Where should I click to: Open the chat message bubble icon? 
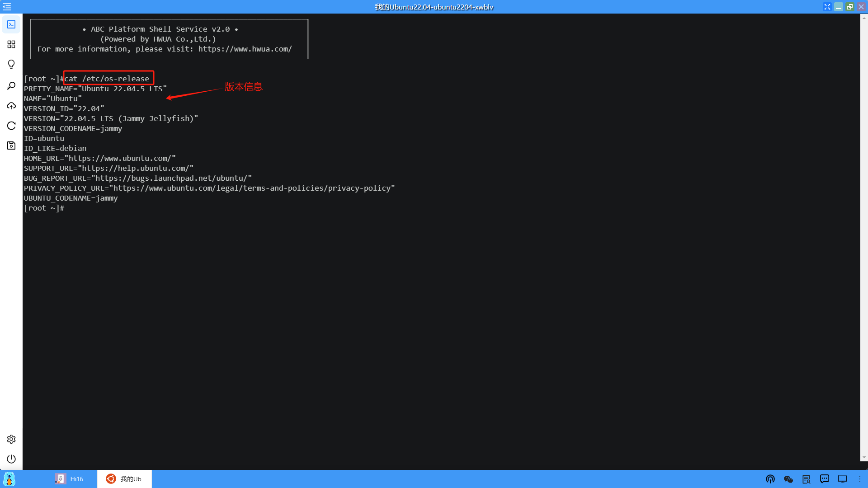[x=825, y=479]
